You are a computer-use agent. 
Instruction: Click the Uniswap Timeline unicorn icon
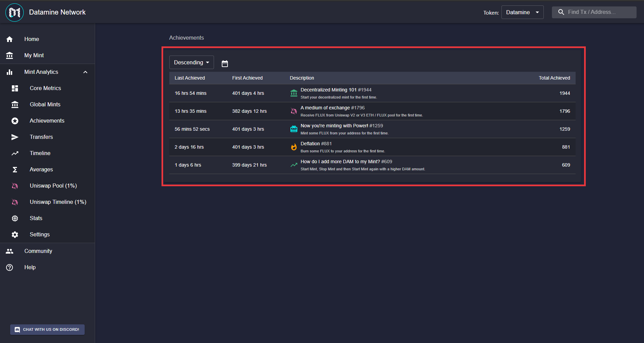click(15, 202)
